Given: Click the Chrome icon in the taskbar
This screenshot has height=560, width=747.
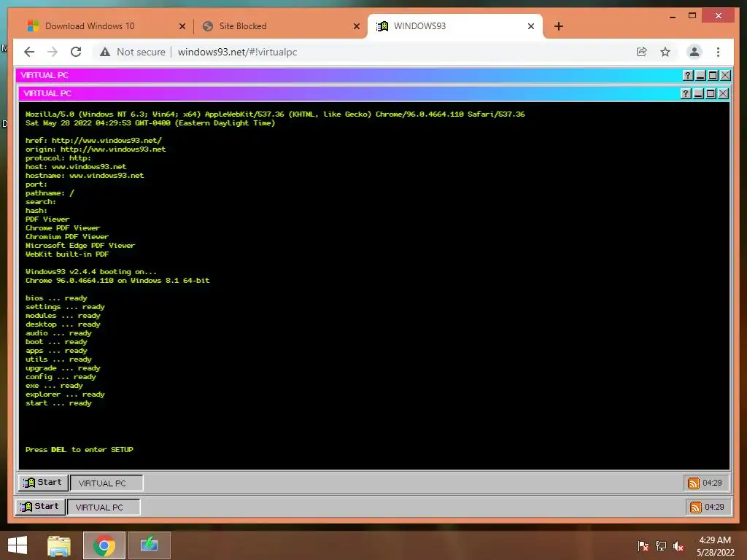Looking at the screenshot, I should click(x=104, y=545).
